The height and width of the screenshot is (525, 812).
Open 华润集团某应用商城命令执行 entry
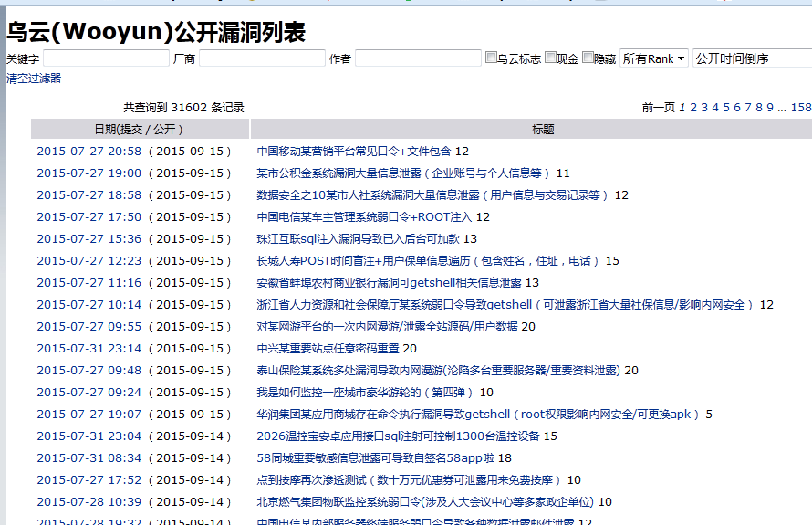click(x=480, y=415)
